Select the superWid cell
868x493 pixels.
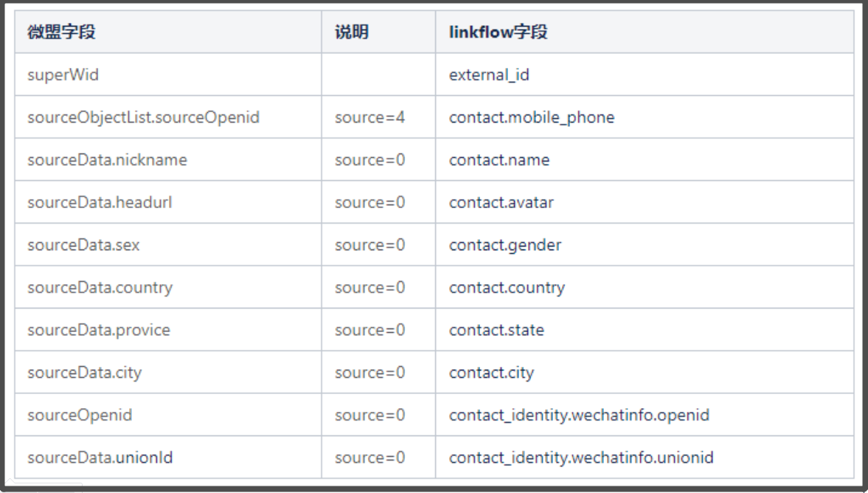[x=168, y=75]
